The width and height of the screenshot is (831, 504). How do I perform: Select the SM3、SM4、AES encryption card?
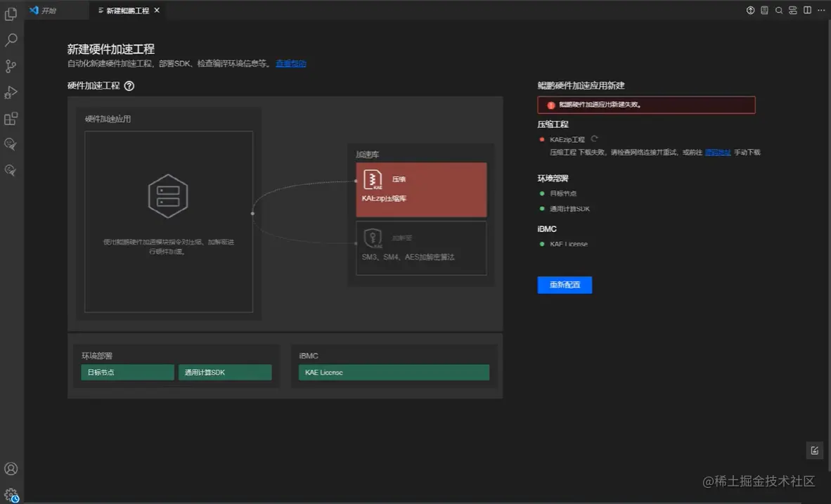point(421,248)
